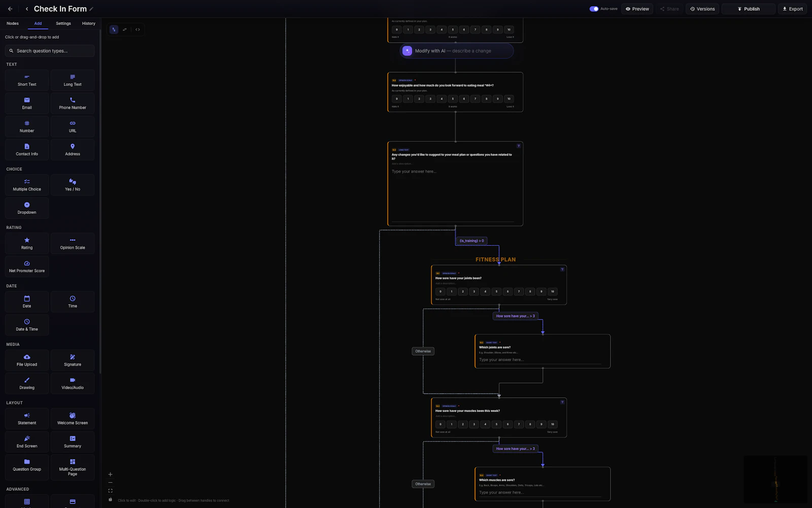Add a Yes / No question
Viewport: 812px width, 508px height.
coord(73,185)
